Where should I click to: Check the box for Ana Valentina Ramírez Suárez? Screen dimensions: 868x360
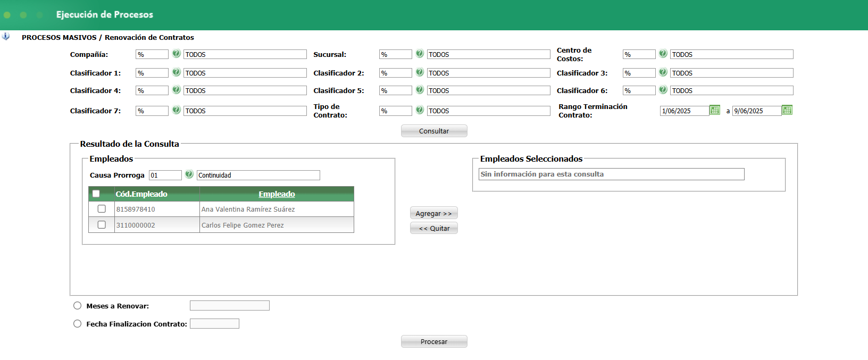click(x=102, y=209)
